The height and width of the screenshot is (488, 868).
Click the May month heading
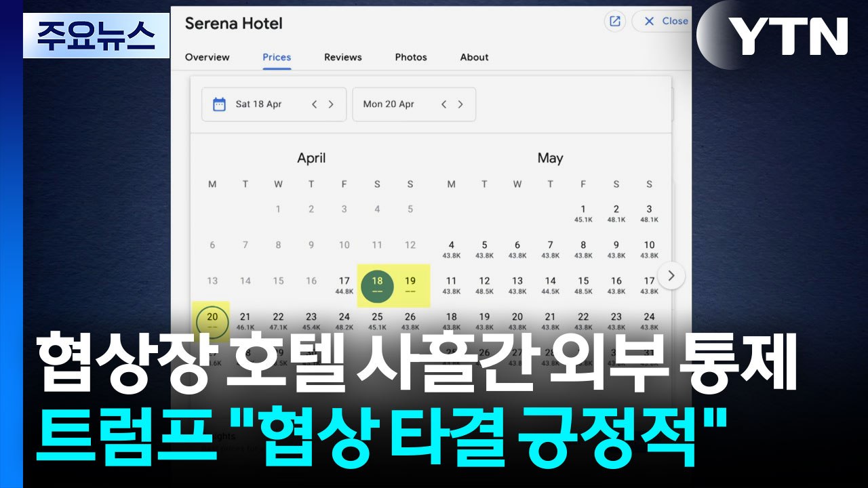tap(550, 158)
